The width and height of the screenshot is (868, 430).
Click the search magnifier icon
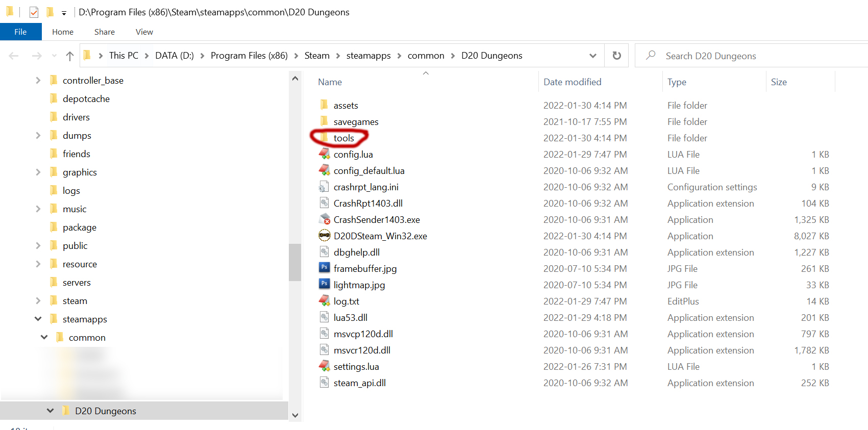pos(651,55)
